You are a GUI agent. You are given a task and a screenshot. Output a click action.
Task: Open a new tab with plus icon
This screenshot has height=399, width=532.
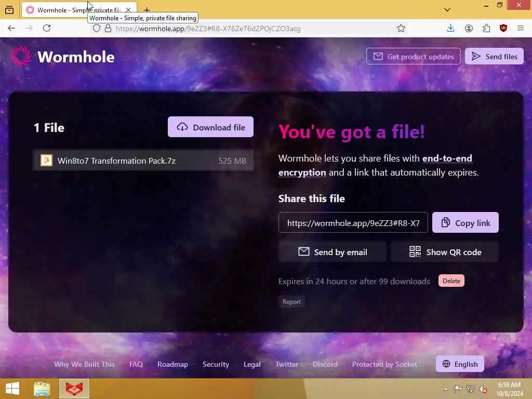click(147, 10)
